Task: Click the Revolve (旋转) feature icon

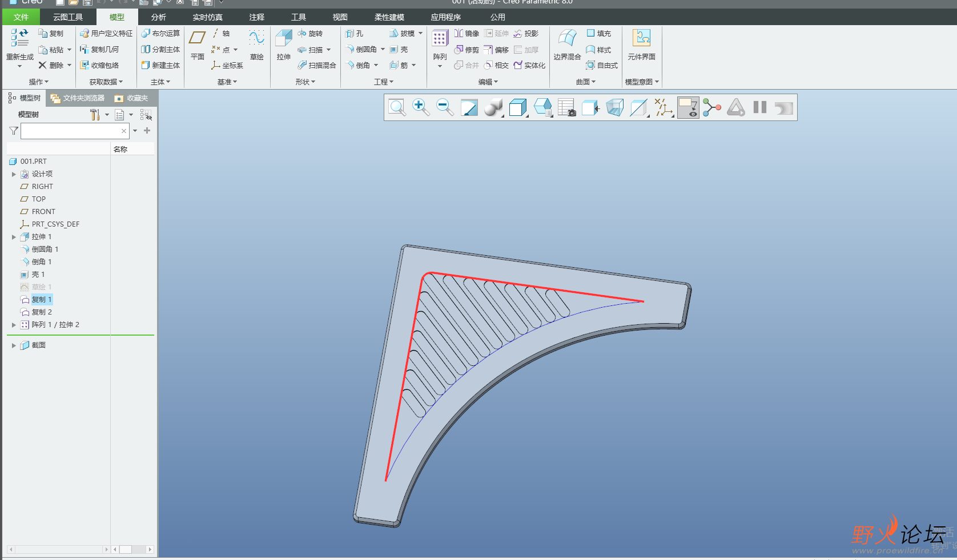Action: (310, 34)
